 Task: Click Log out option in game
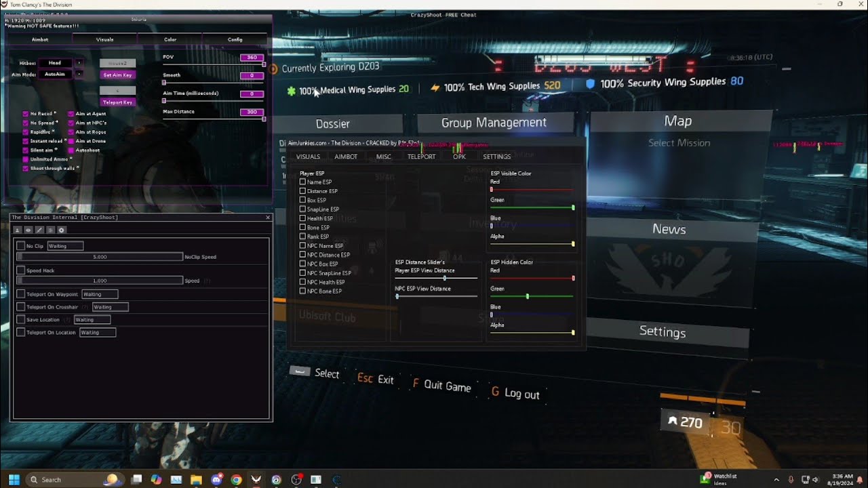(516, 393)
